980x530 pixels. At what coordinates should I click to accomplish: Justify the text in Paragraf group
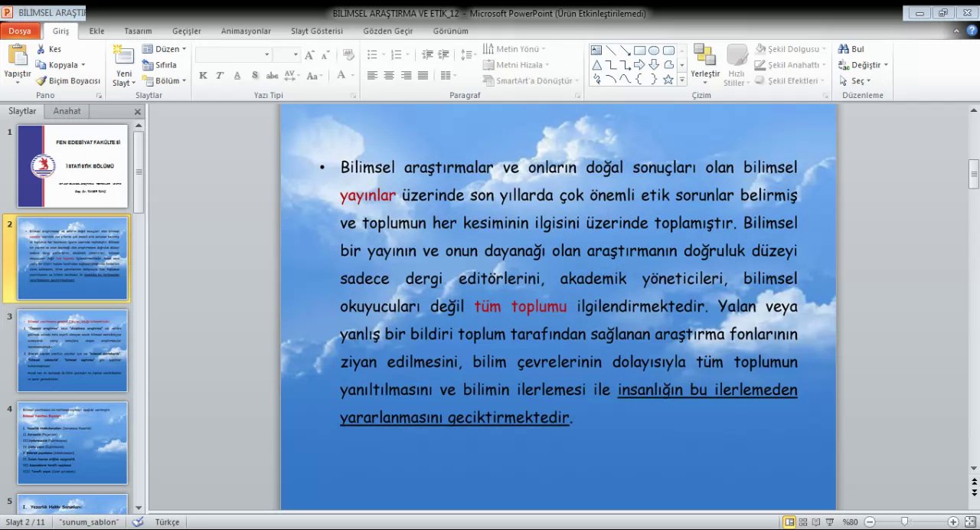[x=423, y=75]
